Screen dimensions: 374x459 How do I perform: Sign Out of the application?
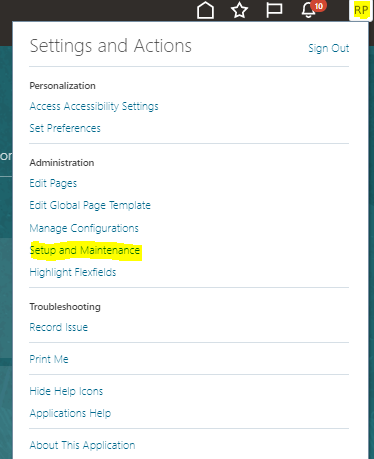(329, 48)
